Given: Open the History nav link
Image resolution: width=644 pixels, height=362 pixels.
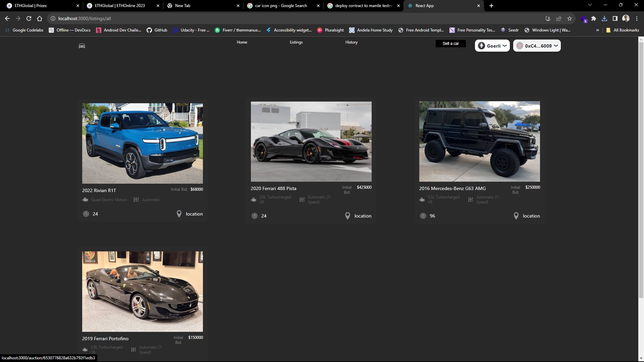Looking at the screenshot, I should pyautogui.click(x=352, y=42).
